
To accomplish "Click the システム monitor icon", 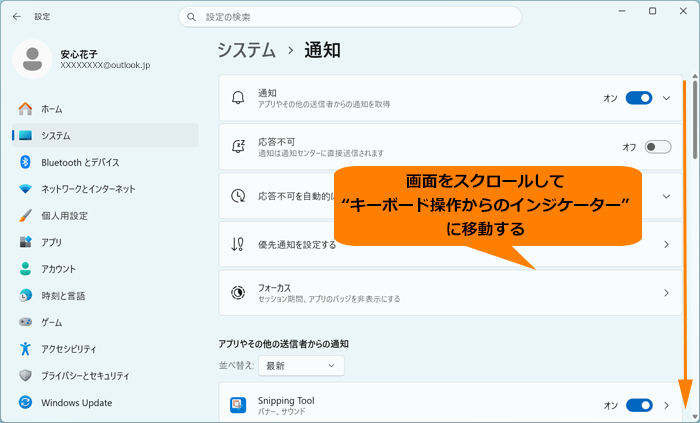I will tap(25, 135).
